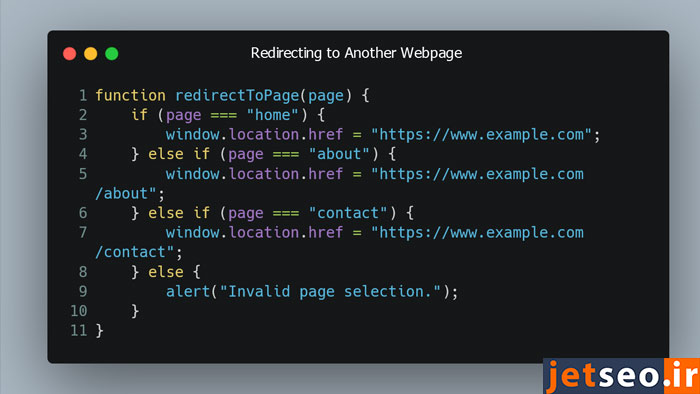Viewport: 700px width, 394px height.
Task: Click the closing brace on line 11
Action: 100,331
